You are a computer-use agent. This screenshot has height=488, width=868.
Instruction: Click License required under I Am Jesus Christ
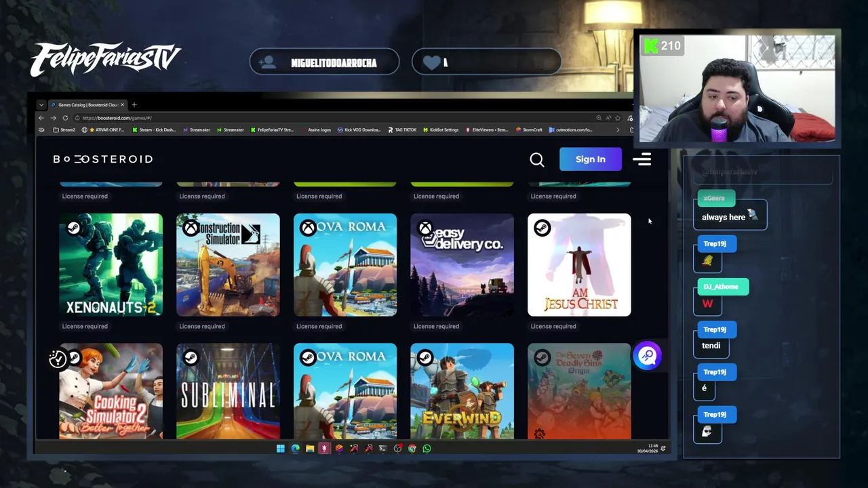(x=553, y=326)
